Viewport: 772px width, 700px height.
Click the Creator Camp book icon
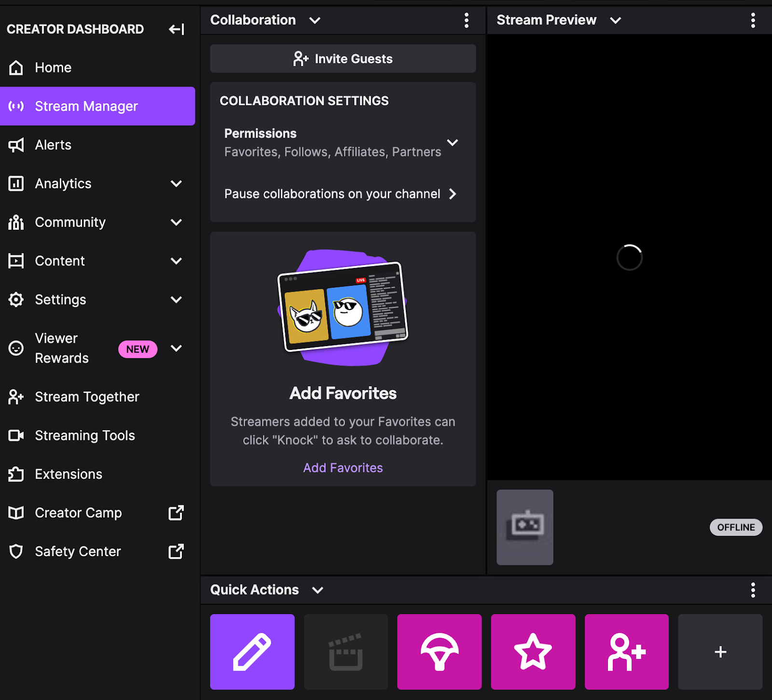tap(16, 513)
